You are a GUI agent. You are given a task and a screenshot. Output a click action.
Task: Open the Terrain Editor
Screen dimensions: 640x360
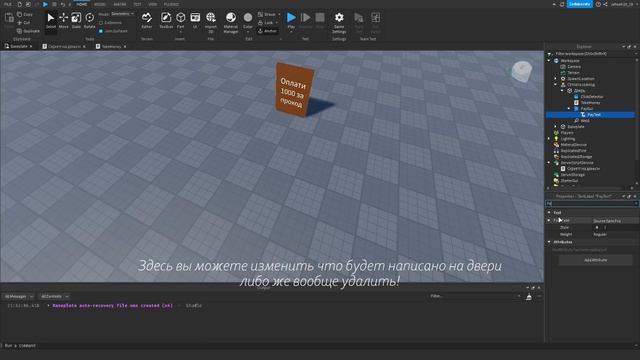[147, 20]
